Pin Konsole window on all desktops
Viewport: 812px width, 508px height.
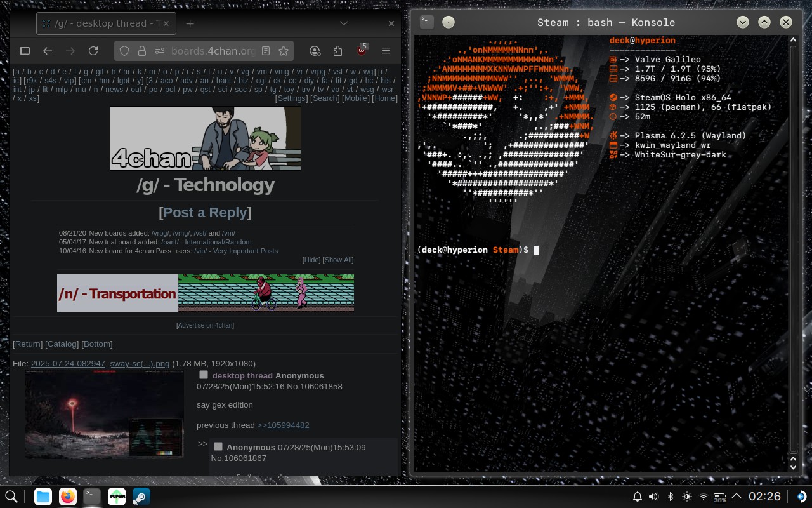[449, 22]
